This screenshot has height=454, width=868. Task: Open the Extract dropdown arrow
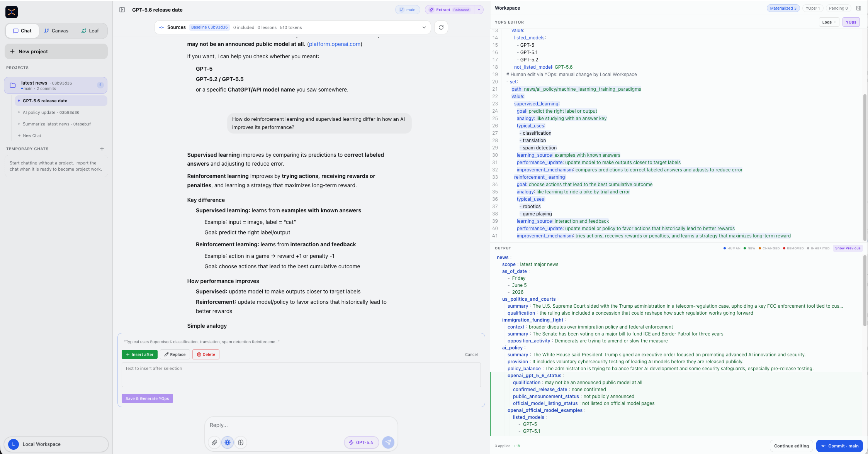[x=479, y=10]
